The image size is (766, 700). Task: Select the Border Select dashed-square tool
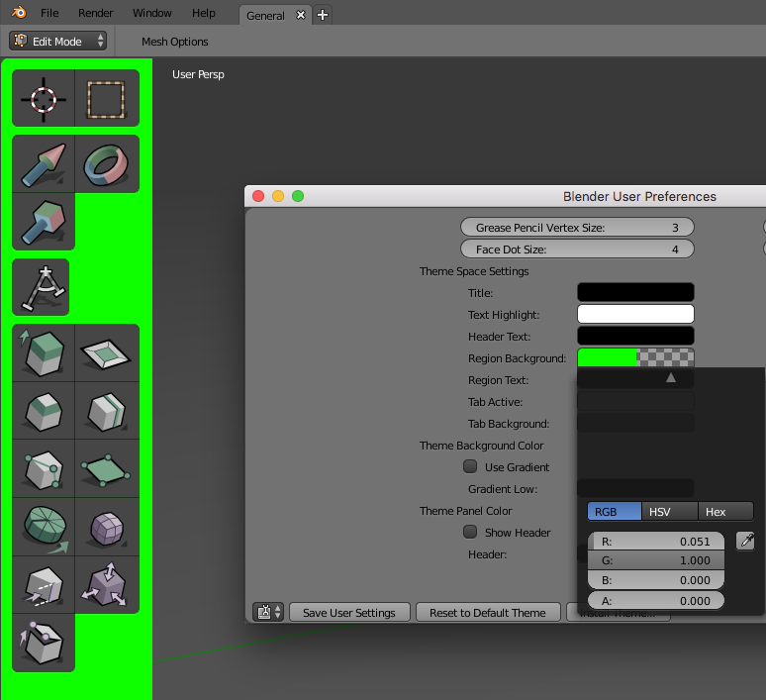[x=107, y=98]
